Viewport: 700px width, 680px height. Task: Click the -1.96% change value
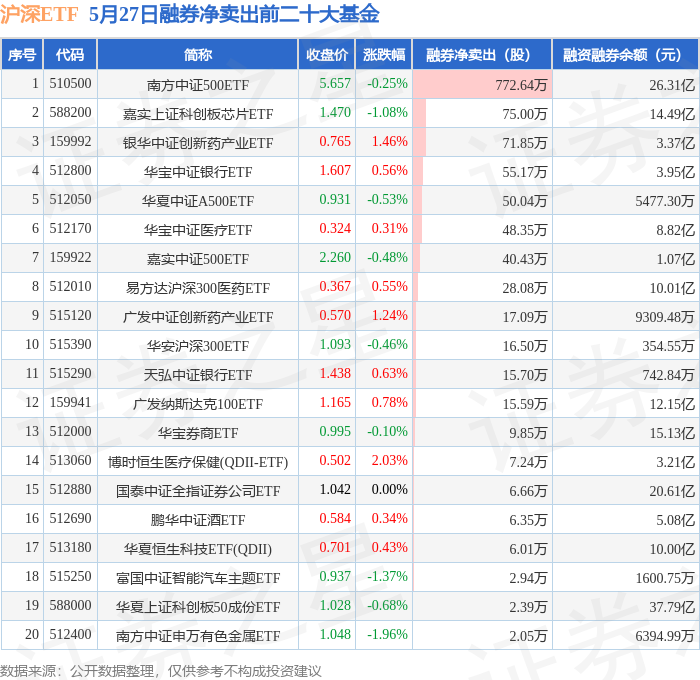[x=388, y=635]
